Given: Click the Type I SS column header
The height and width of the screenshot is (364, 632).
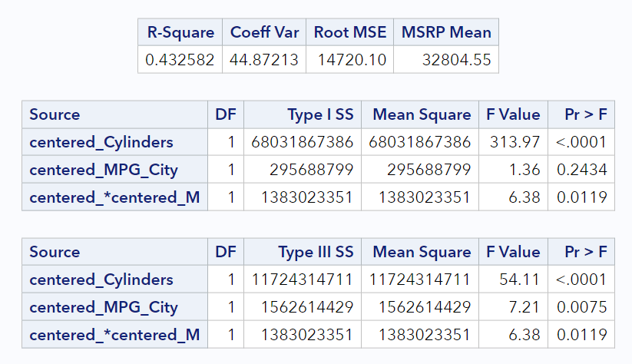Looking at the screenshot, I should coord(320,114).
